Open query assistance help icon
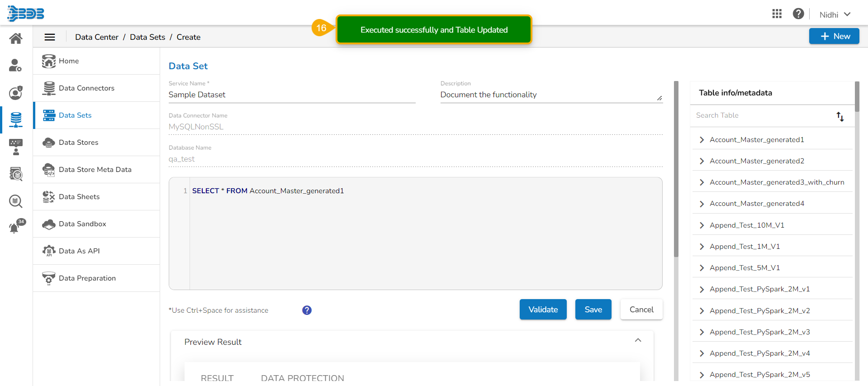The width and height of the screenshot is (868, 386). pyautogui.click(x=307, y=310)
